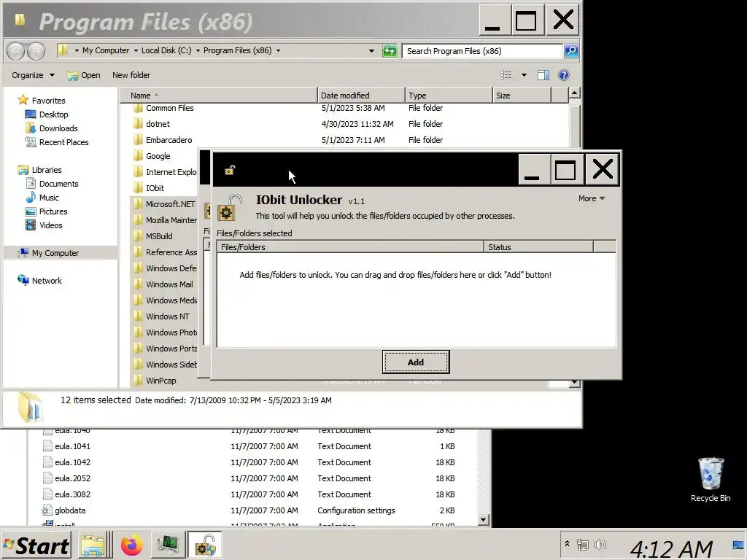The image size is (747, 560).
Task: Expand the address bar history dropdown
Action: pyautogui.click(x=371, y=51)
